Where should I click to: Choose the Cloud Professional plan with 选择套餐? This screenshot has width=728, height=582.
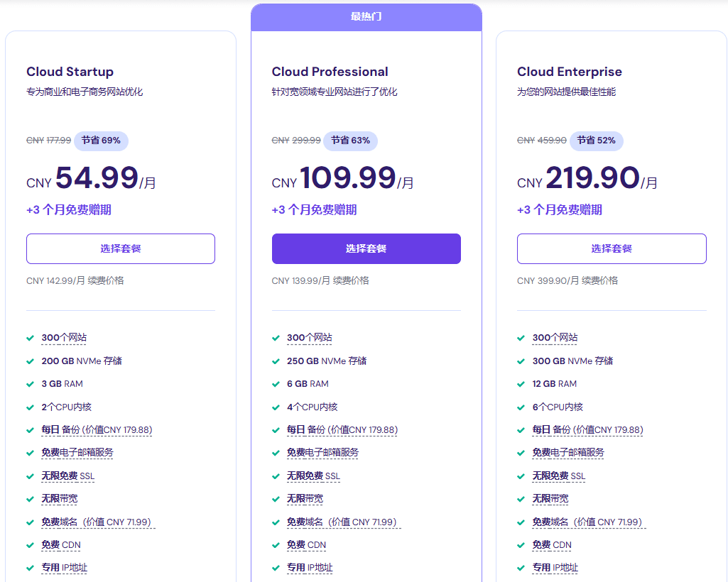366,248
